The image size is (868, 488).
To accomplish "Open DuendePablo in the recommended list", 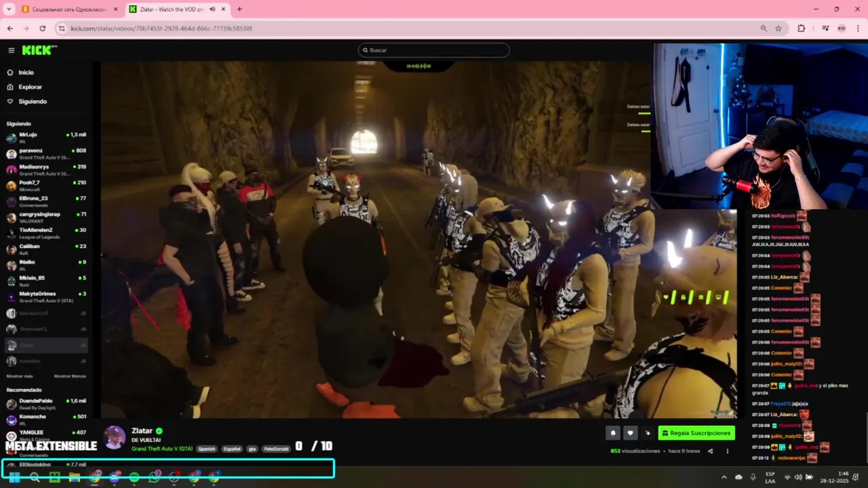I will pos(46,403).
